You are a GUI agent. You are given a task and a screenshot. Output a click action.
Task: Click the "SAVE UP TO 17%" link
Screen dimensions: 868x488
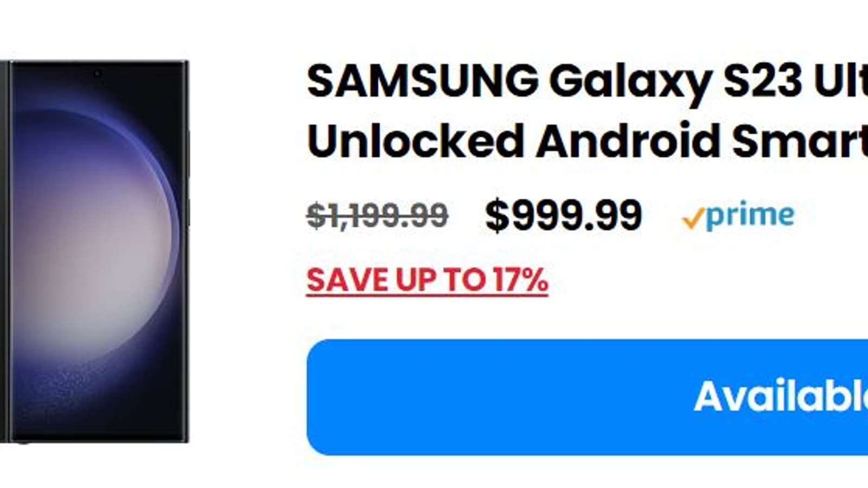pos(427,280)
